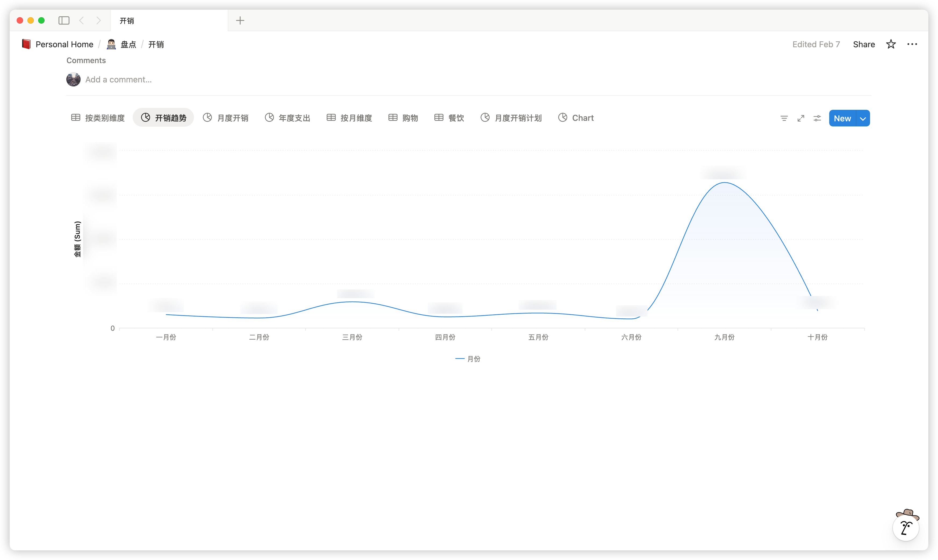This screenshot has width=938, height=560.
Task: Click the Share button
Action: point(864,44)
